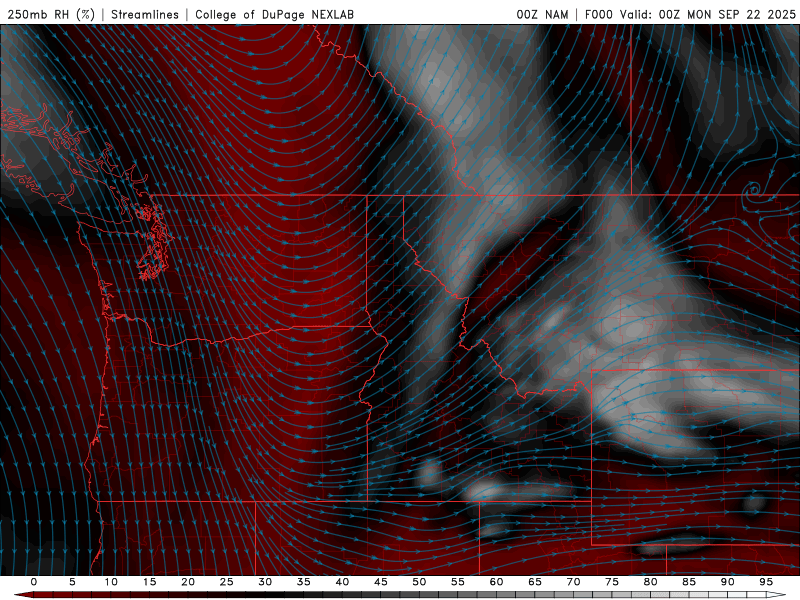
Task: Click the colorbar label "35"
Action: [304, 582]
